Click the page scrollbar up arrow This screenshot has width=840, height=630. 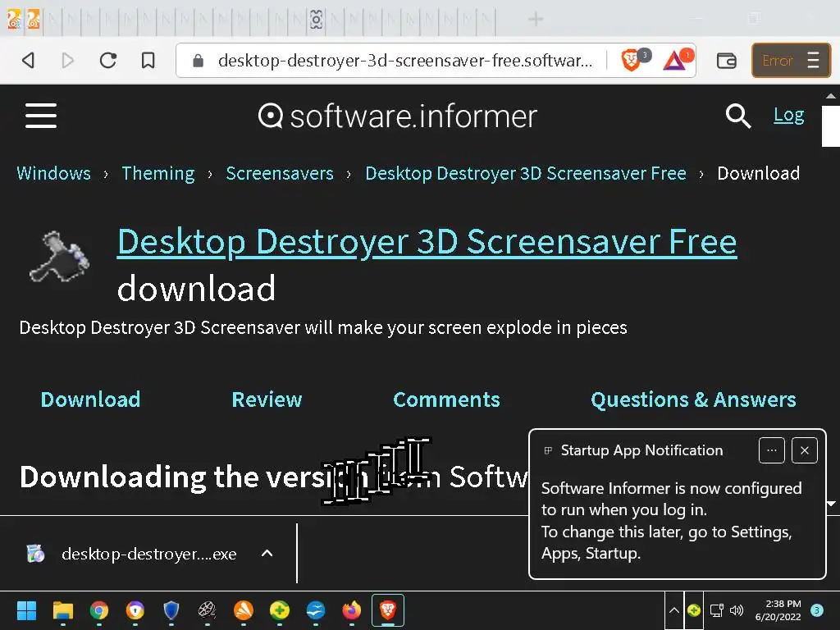click(x=831, y=97)
